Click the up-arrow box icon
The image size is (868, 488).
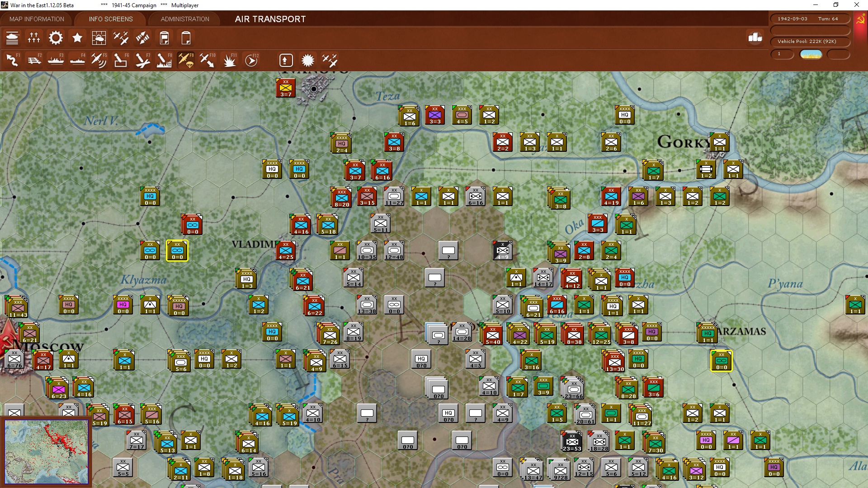[286, 60]
